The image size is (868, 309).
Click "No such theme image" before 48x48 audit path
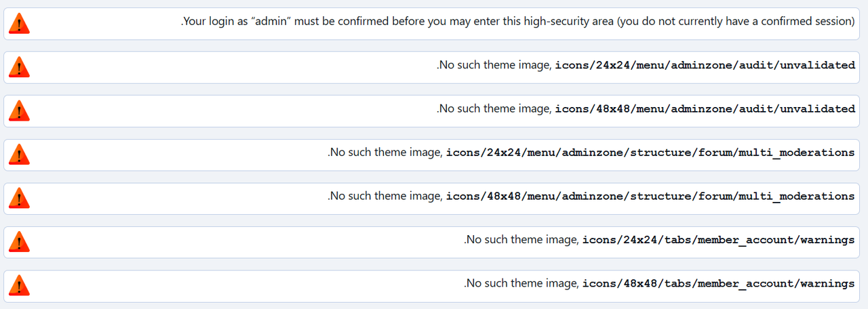(x=494, y=109)
